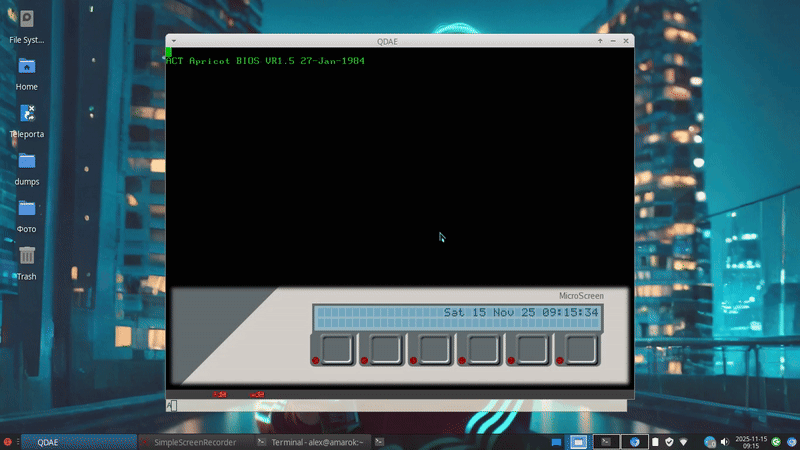Click the second terminal taskbar icon

(379, 442)
